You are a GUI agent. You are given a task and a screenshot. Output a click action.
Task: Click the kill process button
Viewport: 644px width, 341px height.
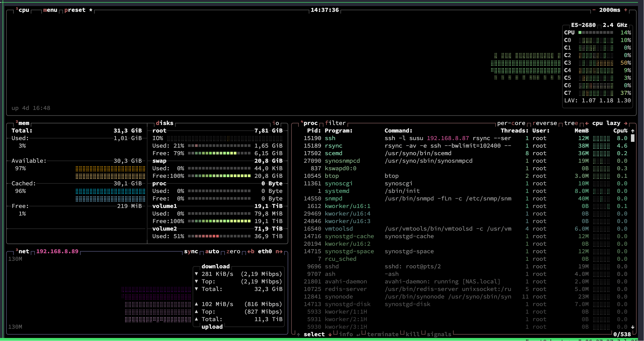pos(413,334)
